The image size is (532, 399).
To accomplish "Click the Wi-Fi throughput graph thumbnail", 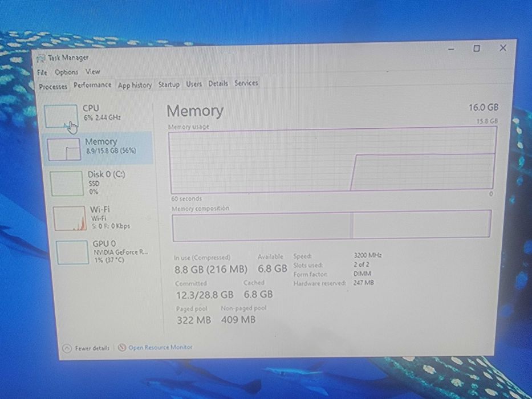I will pyautogui.click(x=70, y=218).
